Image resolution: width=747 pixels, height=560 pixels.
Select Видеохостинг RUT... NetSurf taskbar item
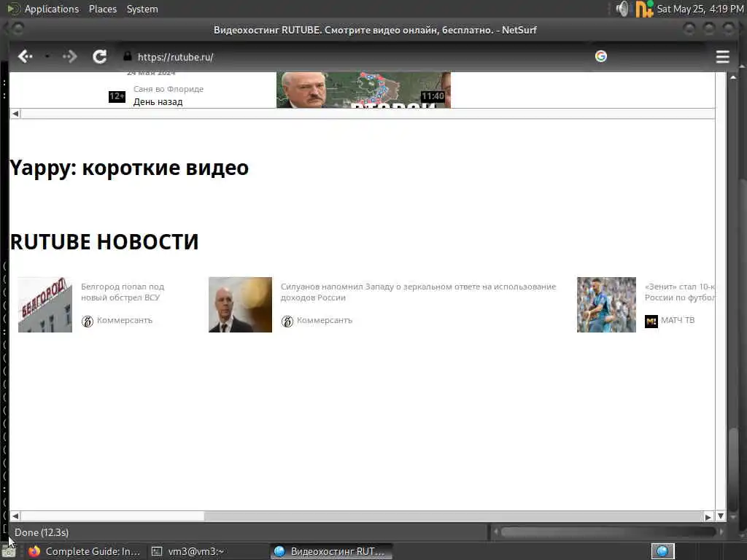point(331,551)
